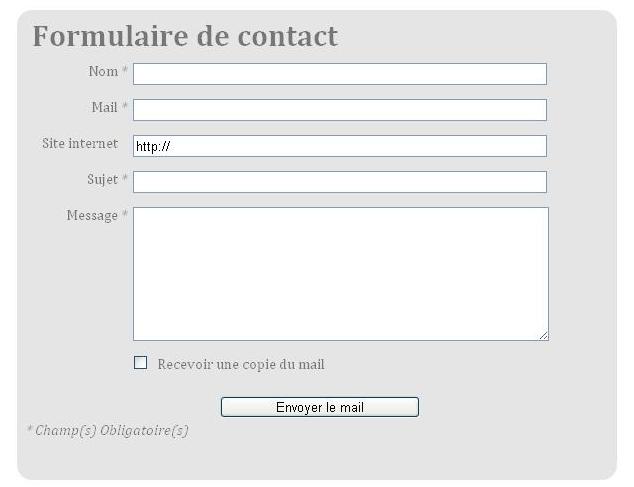Click the Sujet field label
This screenshot has height=487, width=634.
coord(102,179)
